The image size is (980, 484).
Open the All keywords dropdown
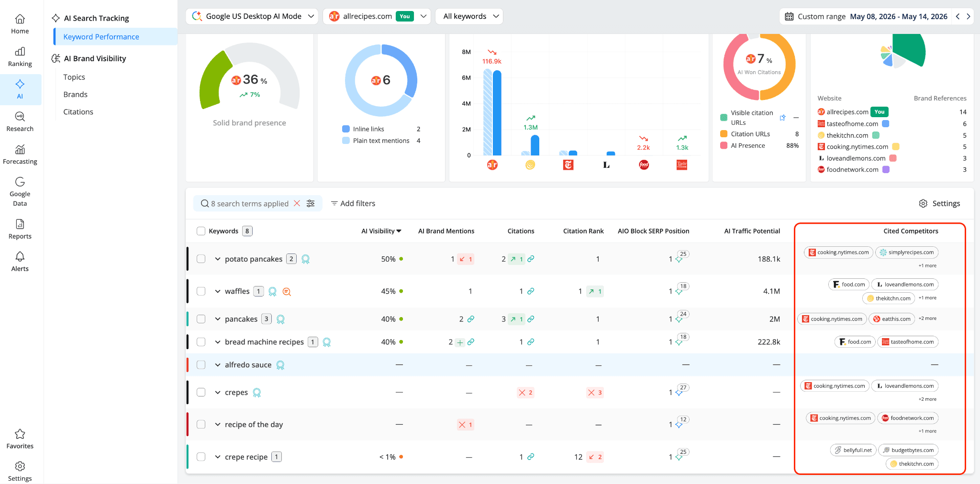click(469, 16)
